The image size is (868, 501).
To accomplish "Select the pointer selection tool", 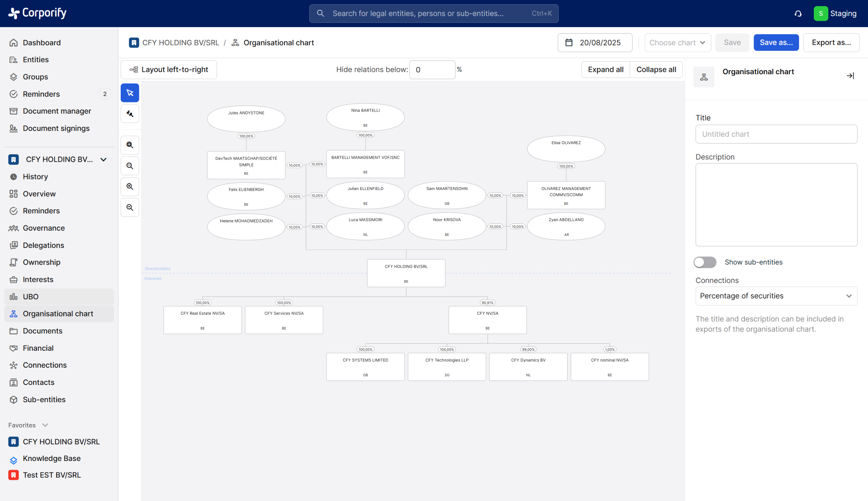I will coord(130,93).
